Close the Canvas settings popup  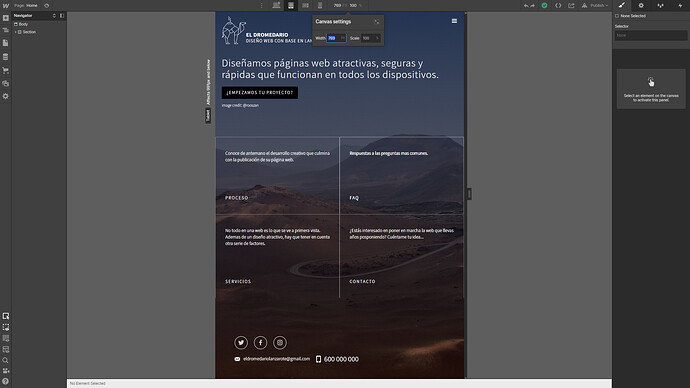coord(377,22)
